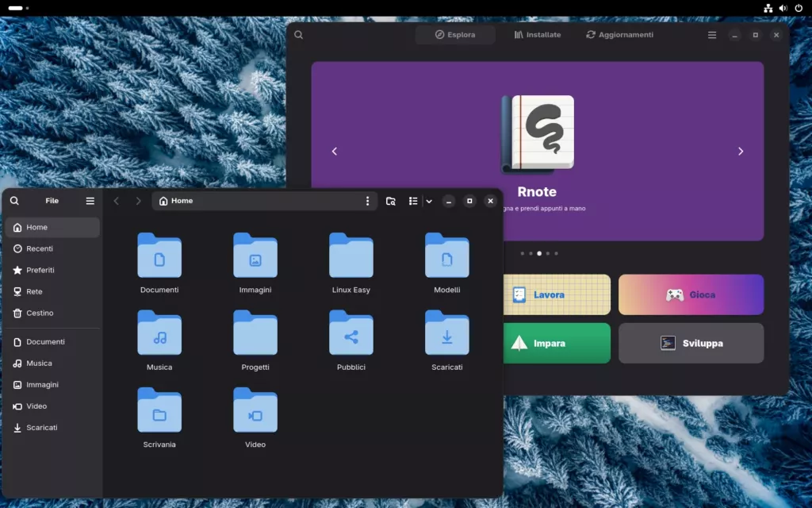Open Activities overview from top bar

[19, 8]
